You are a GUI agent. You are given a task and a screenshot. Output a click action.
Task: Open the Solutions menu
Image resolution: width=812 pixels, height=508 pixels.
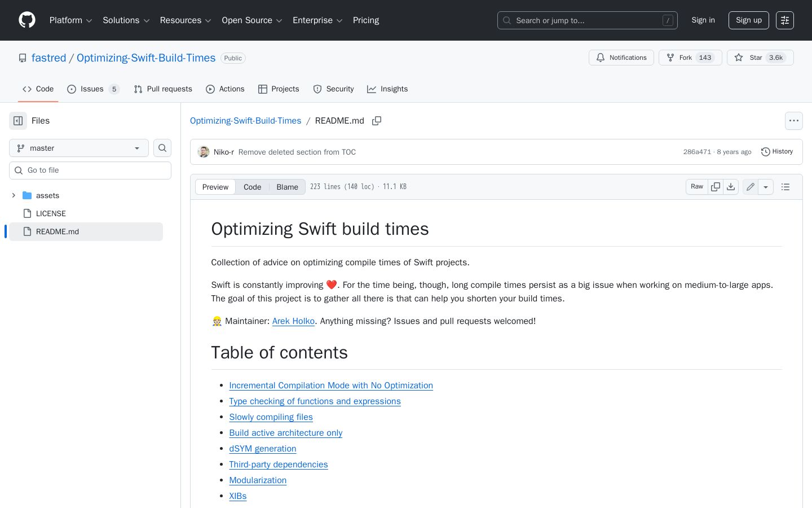pos(126,20)
